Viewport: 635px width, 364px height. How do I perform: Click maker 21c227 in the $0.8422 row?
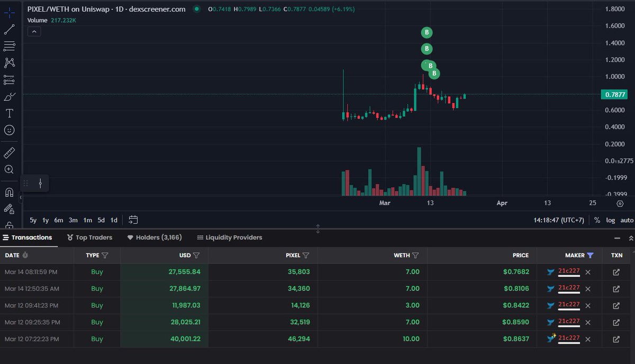coord(569,305)
